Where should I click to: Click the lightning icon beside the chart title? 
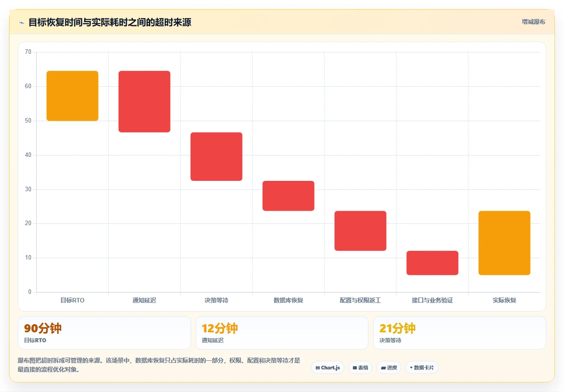21,23
